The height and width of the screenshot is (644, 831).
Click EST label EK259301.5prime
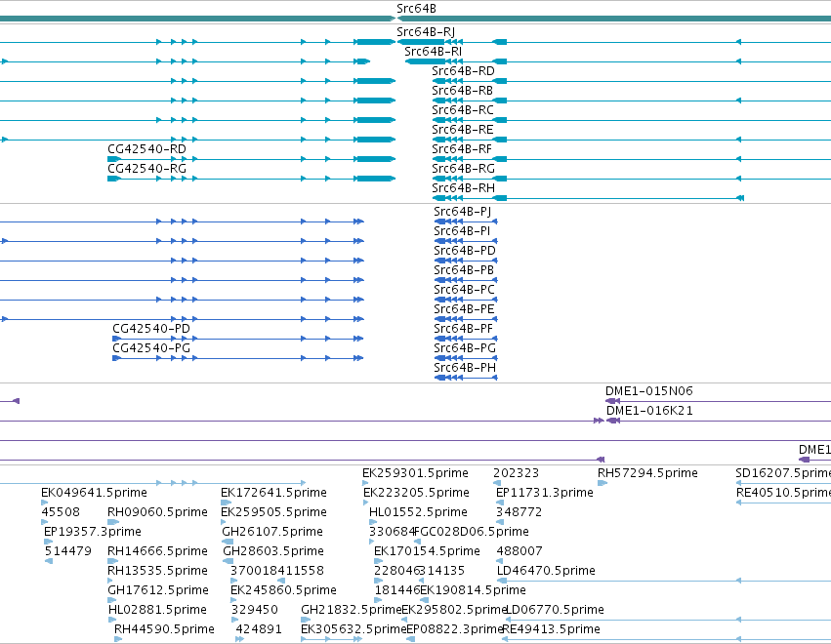[416, 473]
